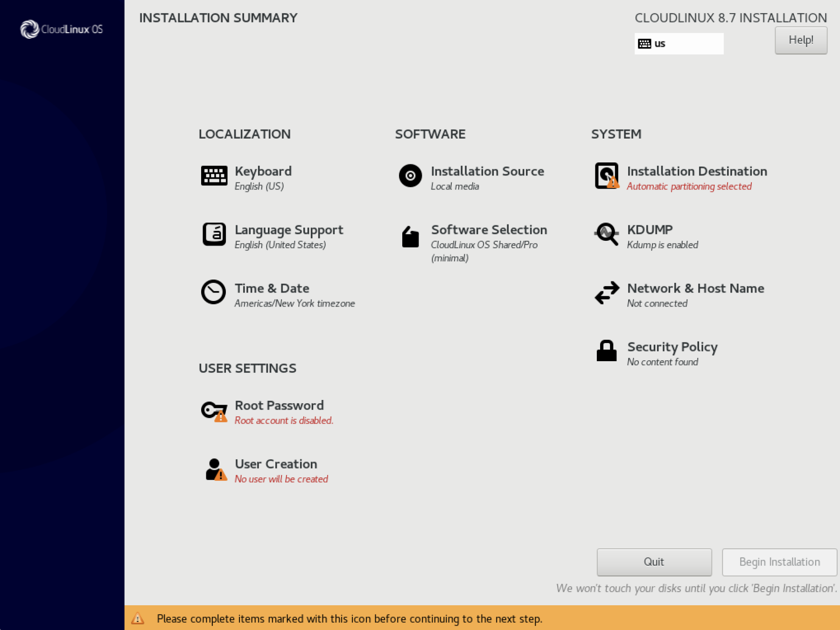Open Network & Host Name settings
Image resolution: width=840 pixels, height=630 pixels.
point(695,288)
